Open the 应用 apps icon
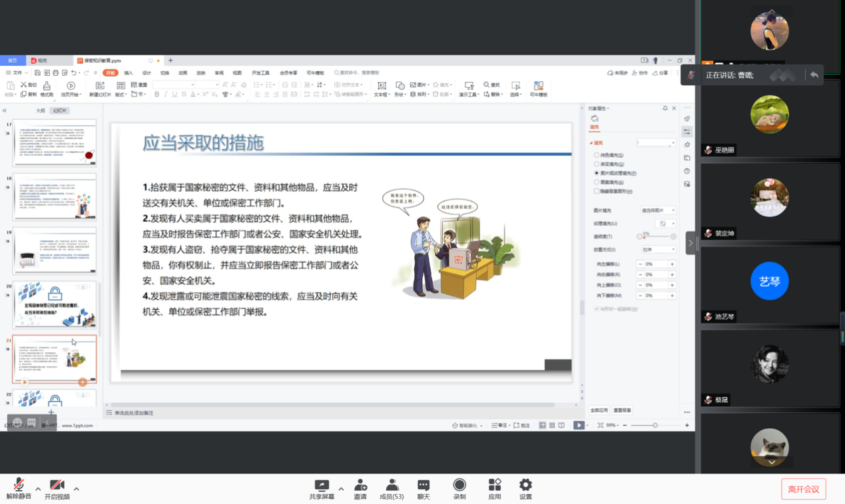This screenshot has width=845, height=504. click(495, 489)
